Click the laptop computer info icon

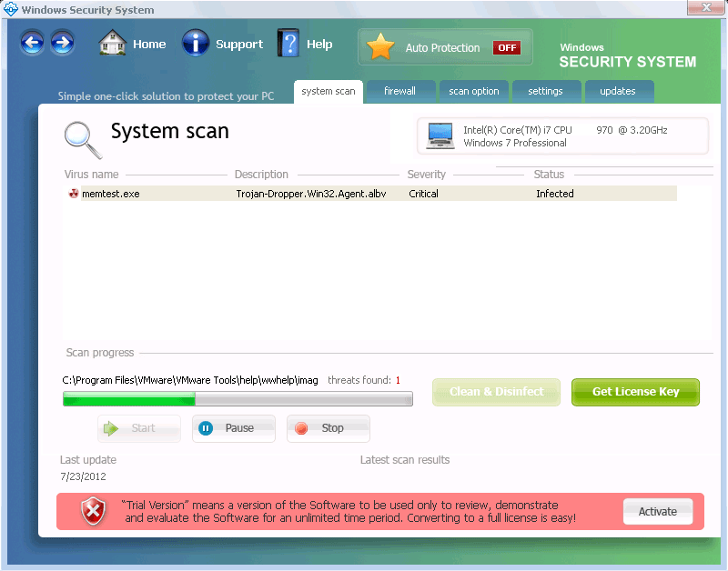440,136
